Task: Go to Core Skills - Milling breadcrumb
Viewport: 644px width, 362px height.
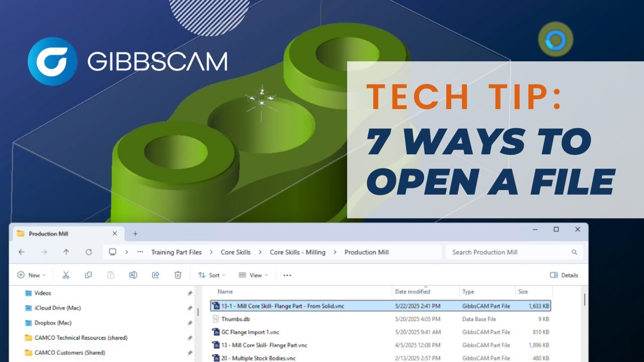Action: 297,252
